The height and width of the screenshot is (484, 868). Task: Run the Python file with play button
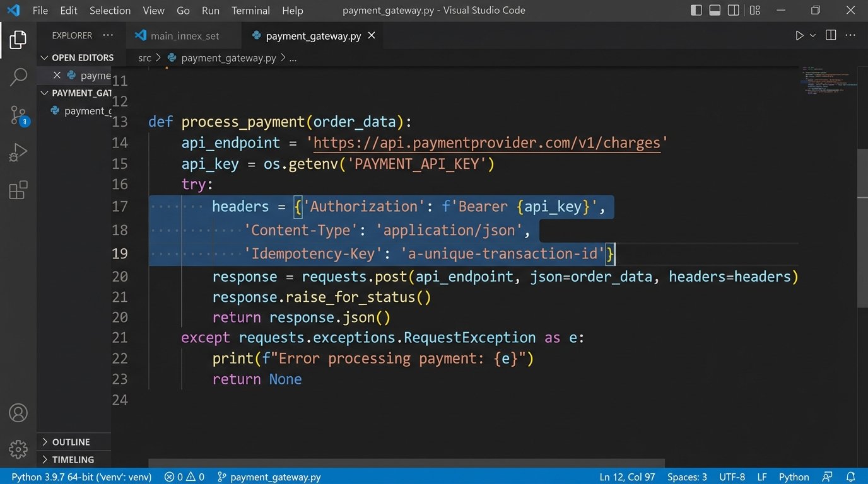(x=799, y=35)
